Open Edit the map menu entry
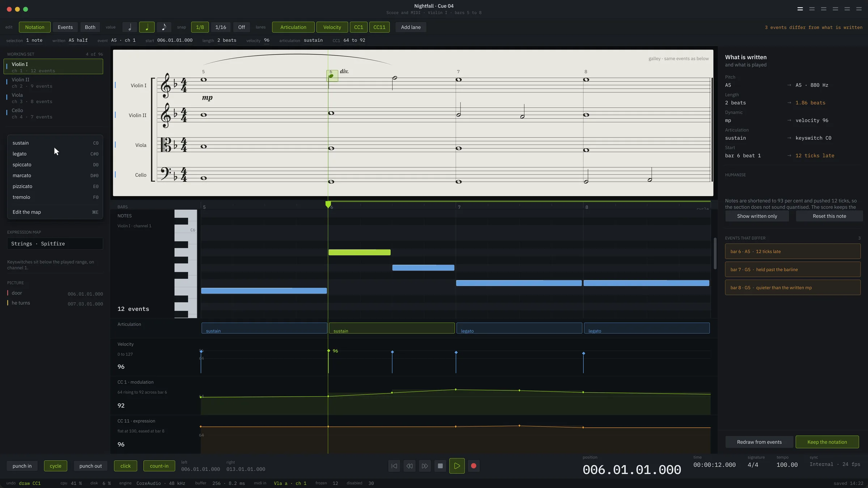The width and height of the screenshot is (868, 488). tap(55, 212)
